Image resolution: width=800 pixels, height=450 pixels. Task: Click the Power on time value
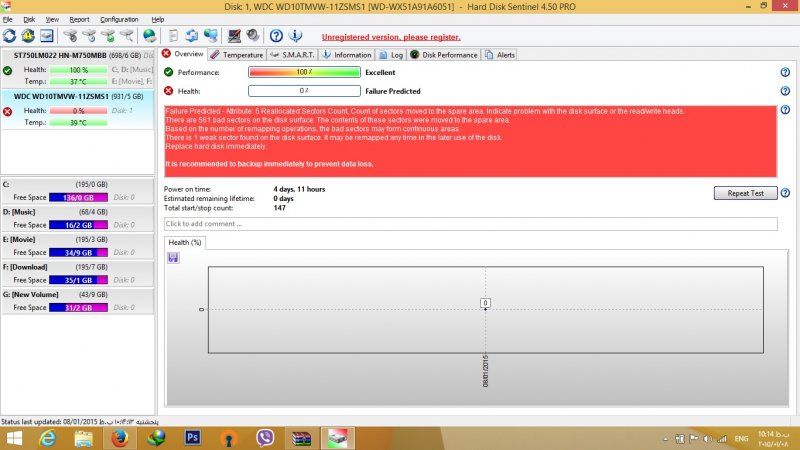click(x=299, y=189)
